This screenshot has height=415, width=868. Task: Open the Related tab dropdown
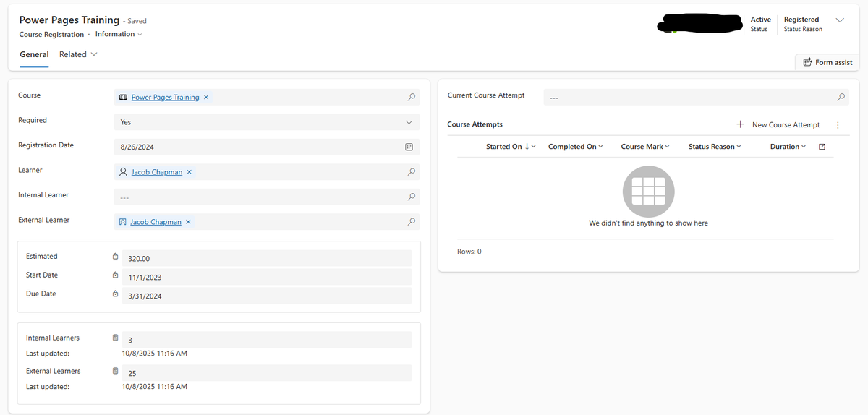tap(78, 54)
